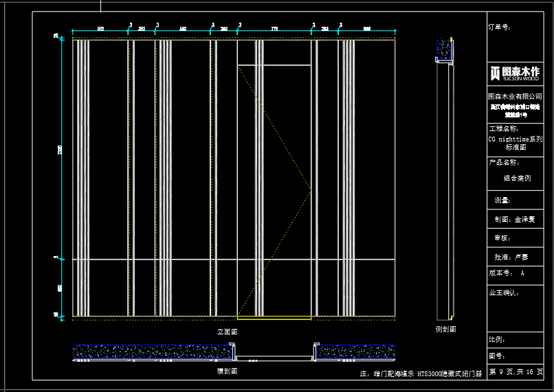Click the 业主确认 owner confirmation field
This screenshot has width=554, height=392.
(x=504, y=292)
